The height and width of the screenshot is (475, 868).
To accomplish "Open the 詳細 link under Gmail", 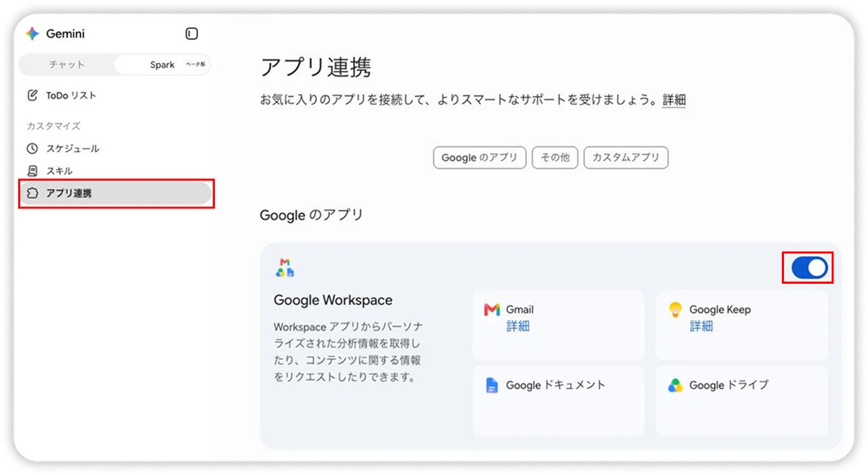I will (518, 327).
